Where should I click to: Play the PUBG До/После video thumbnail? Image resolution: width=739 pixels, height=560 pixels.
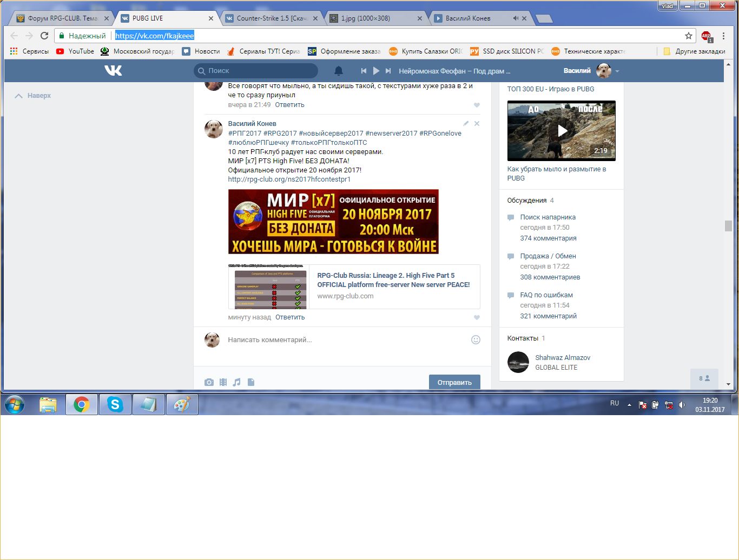[x=562, y=130]
